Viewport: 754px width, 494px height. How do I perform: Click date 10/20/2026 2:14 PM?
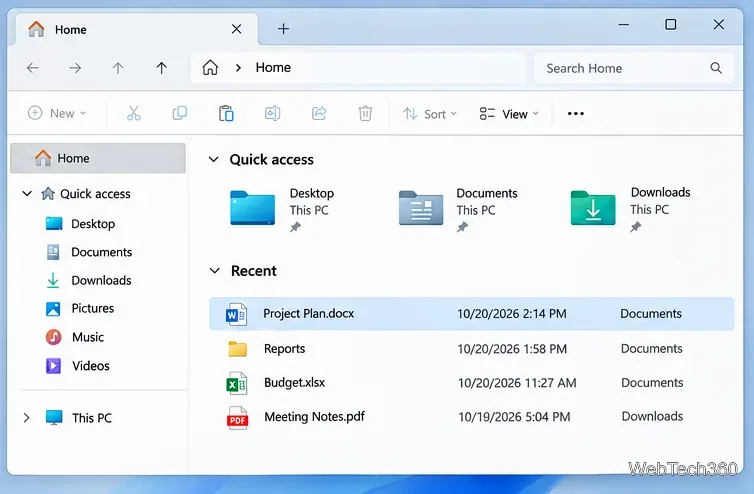pyautogui.click(x=512, y=314)
